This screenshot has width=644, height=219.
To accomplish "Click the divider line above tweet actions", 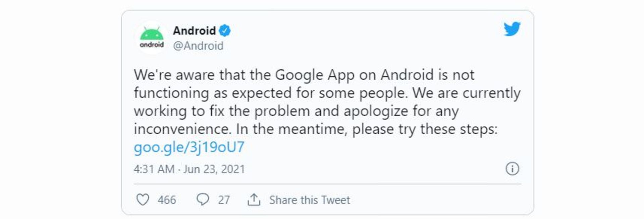I will [x=327, y=184].
